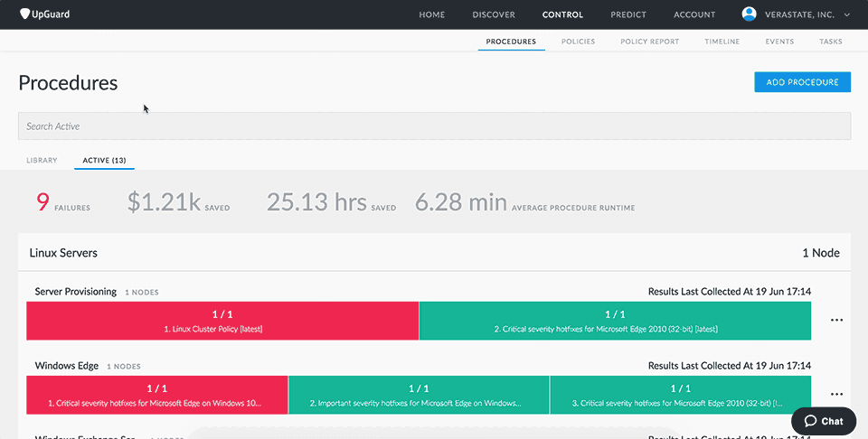Open the EVENTS tab
Image resolution: width=868 pixels, height=439 pixels.
point(779,42)
